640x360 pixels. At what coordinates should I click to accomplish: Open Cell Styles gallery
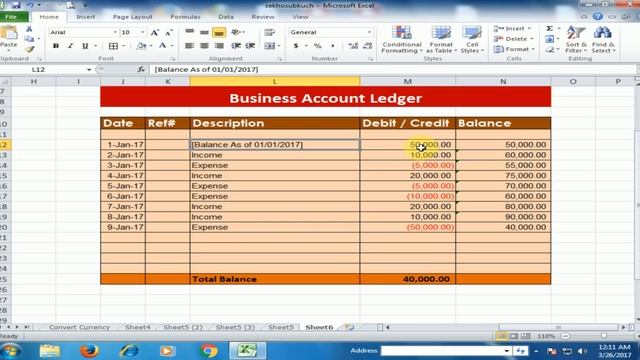(472, 40)
